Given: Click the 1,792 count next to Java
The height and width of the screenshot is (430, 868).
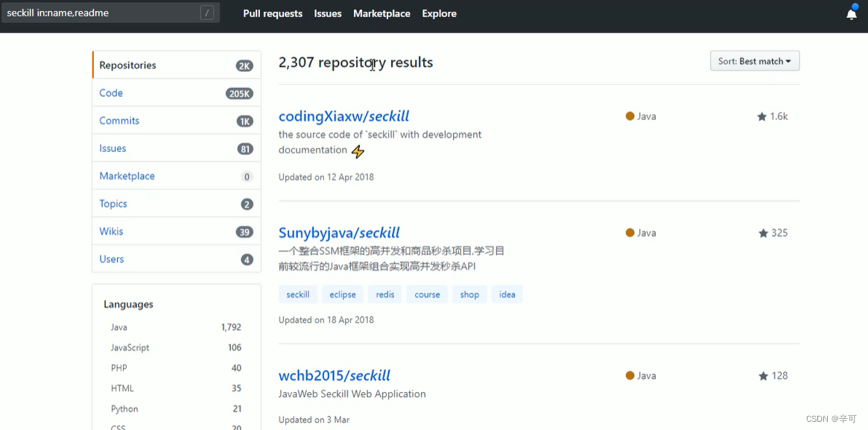Looking at the screenshot, I should [x=231, y=327].
